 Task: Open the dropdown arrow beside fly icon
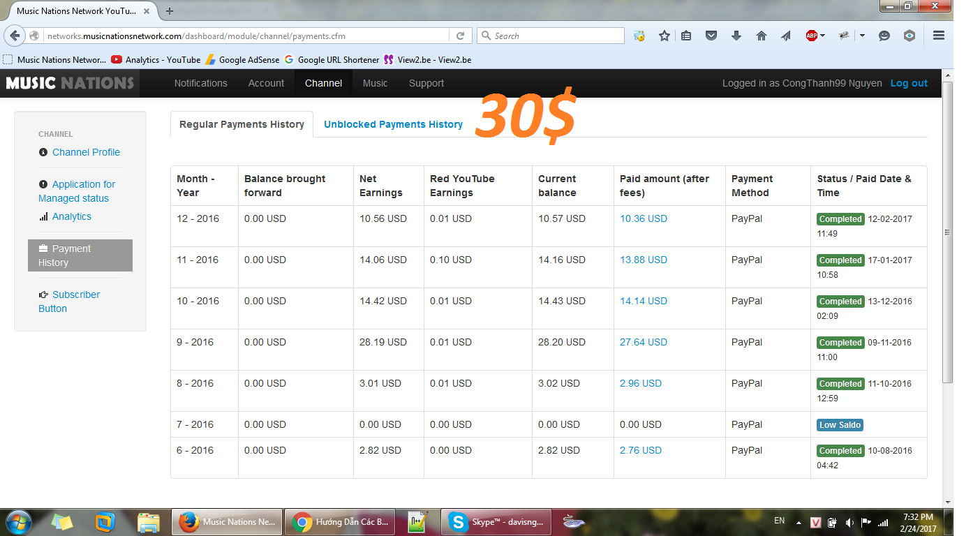click(862, 36)
